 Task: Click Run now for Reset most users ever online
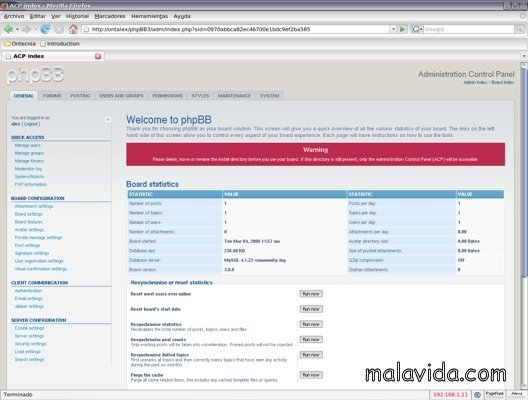(311, 294)
